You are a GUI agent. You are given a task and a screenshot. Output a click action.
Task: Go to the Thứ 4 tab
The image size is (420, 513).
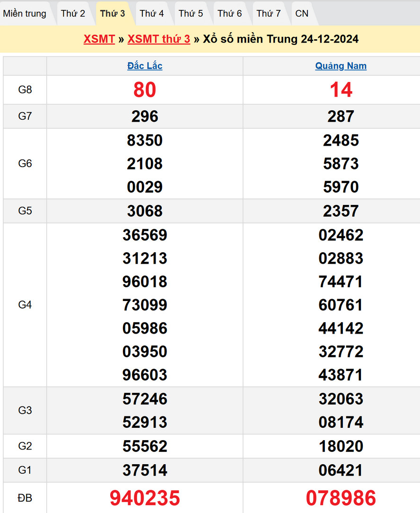[x=152, y=13]
